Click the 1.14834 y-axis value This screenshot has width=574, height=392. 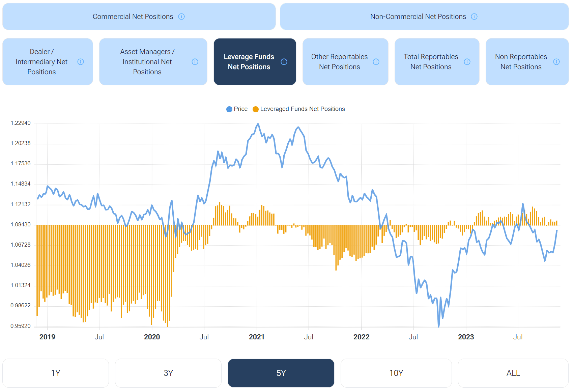tap(21, 184)
